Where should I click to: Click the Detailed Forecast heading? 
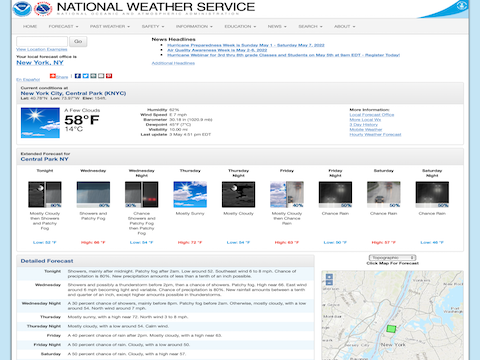(47, 261)
